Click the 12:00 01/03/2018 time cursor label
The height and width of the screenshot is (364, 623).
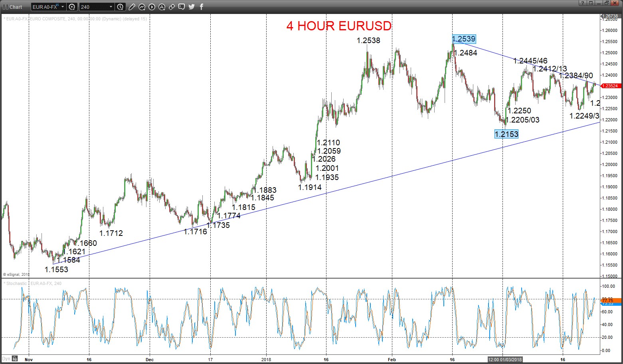click(x=505, y=360)
